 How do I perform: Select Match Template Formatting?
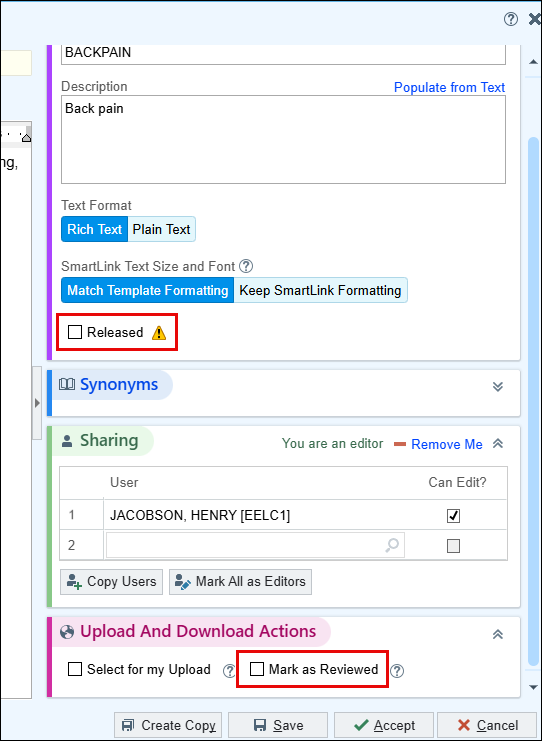pos(147,290)
